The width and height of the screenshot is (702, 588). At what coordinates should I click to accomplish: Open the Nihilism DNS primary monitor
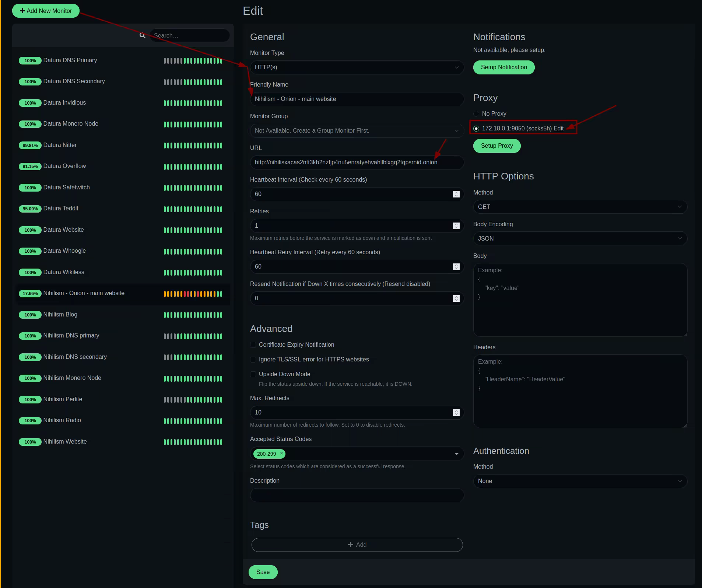coord(123,336)
